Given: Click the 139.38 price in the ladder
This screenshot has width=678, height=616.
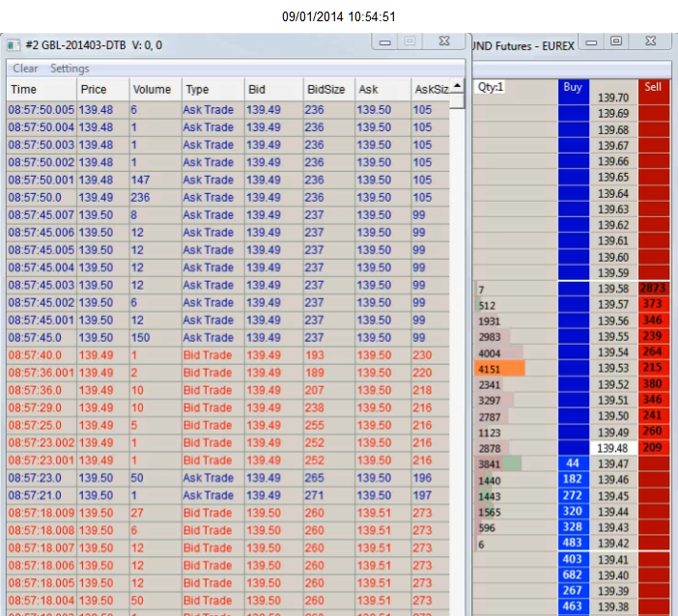Looking at the screenshot, I should pos(613,606).
